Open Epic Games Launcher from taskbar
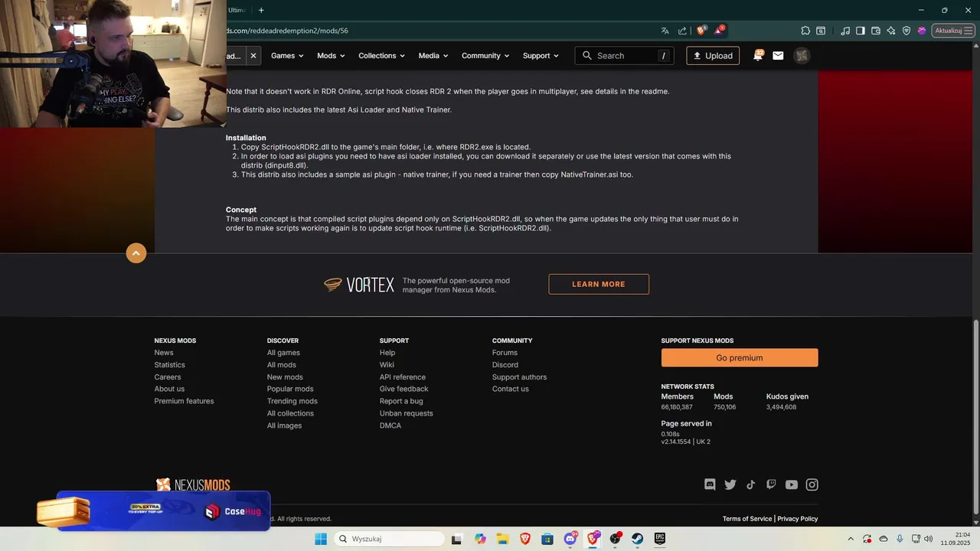This screenshot has height=551, width=980. pos(659,539)
